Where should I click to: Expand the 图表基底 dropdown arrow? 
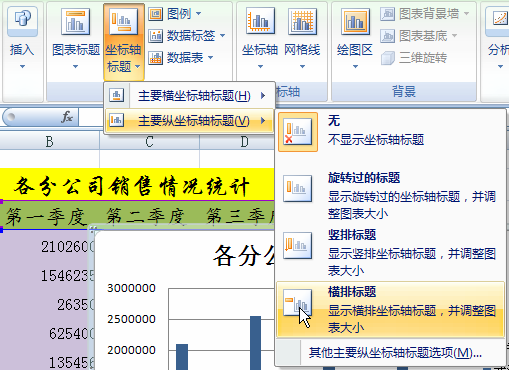point(454,36)
